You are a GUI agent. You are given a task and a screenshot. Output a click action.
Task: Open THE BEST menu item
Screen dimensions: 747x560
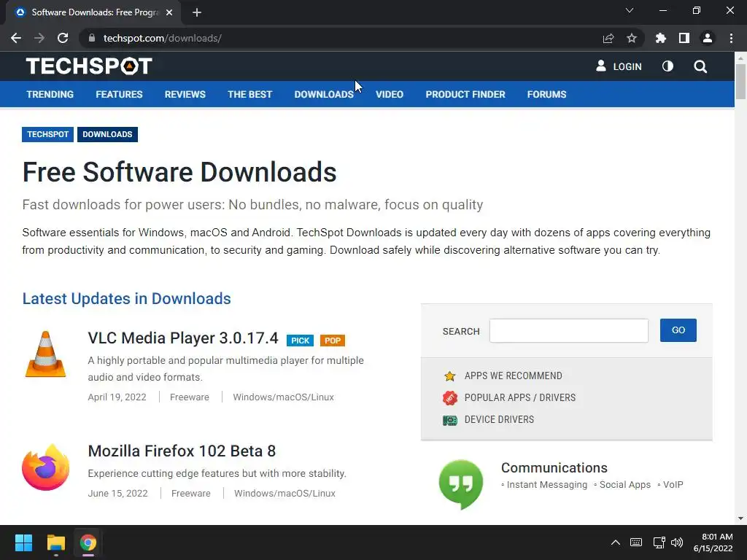click(x=249, y=94)
